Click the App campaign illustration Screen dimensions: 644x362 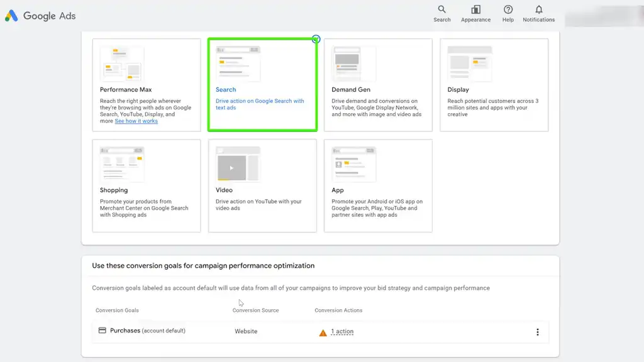click(x=353, y=164)
